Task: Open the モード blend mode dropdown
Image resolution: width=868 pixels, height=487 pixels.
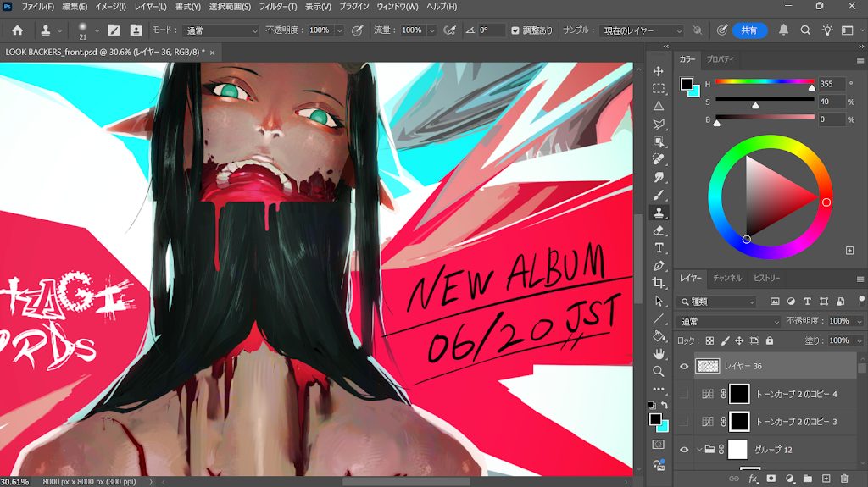Action: (221, 30)
